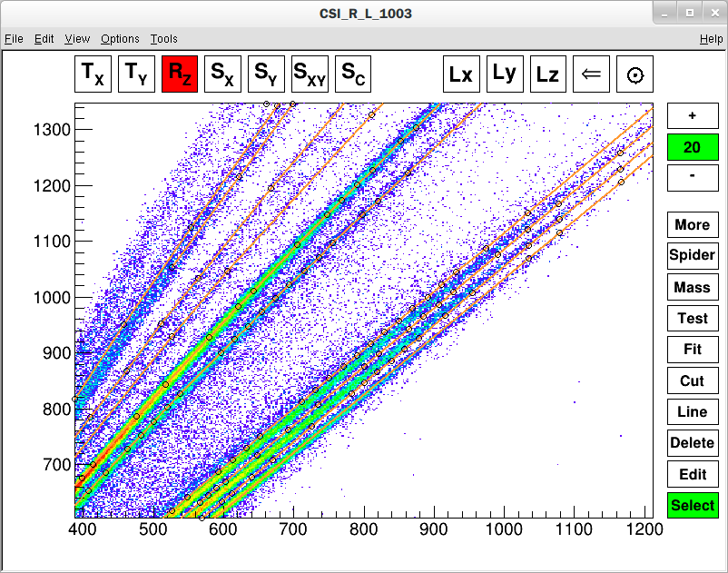Click the left double-arrow undo icon

pyautogui.click(x=592, y=74)
